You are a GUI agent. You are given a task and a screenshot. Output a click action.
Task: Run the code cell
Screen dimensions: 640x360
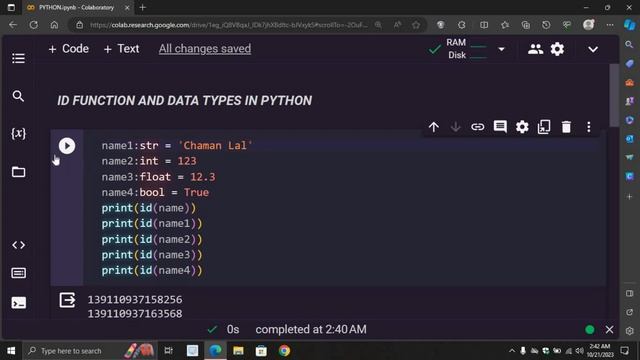coord(67,146)
